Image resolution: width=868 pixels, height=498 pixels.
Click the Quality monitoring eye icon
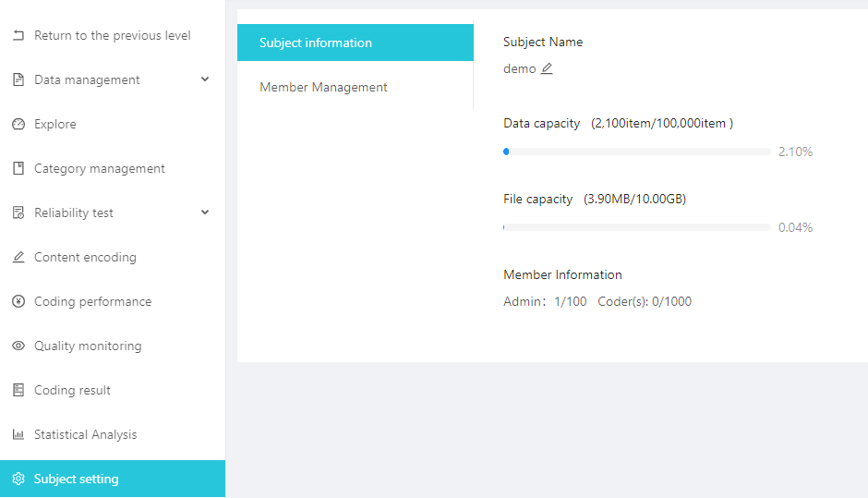click(18, 346)
